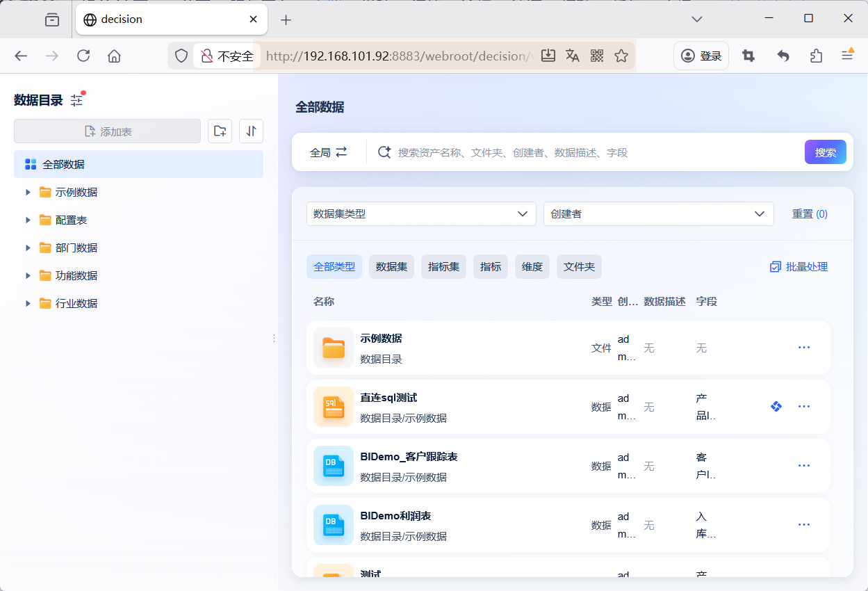Select the 全部类型 filter tab
This screenshot has height=591, width=868.
334,266
